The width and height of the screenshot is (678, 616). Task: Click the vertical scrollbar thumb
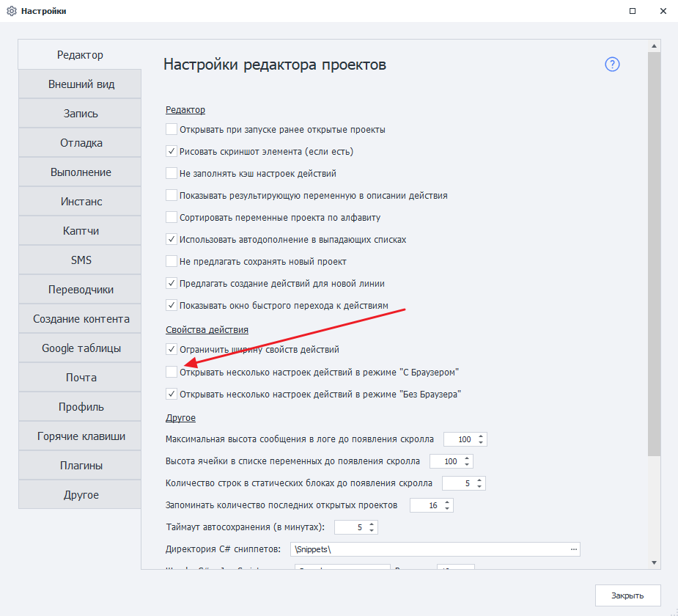pyautogui.click(x=655, y=254)
